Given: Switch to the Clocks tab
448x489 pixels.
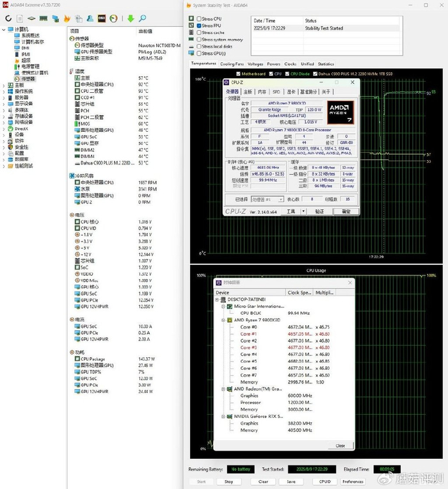Looking at the screenshot, I should [291, 64].
